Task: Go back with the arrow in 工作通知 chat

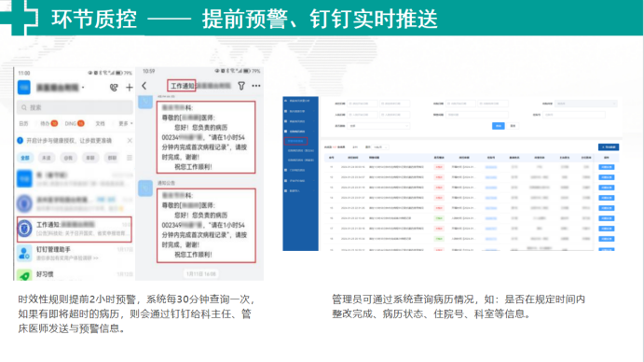Action: [x=144, y=86]
